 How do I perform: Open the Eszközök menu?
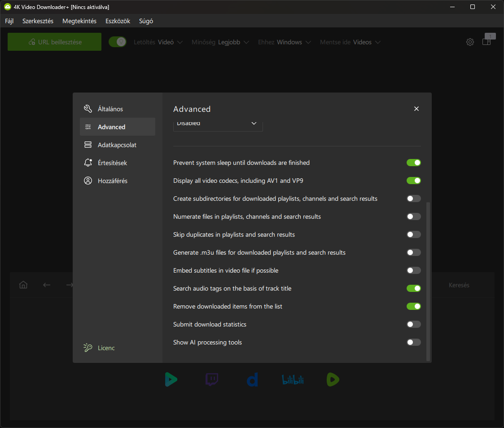pyautogui.click(x=118, y=21)
